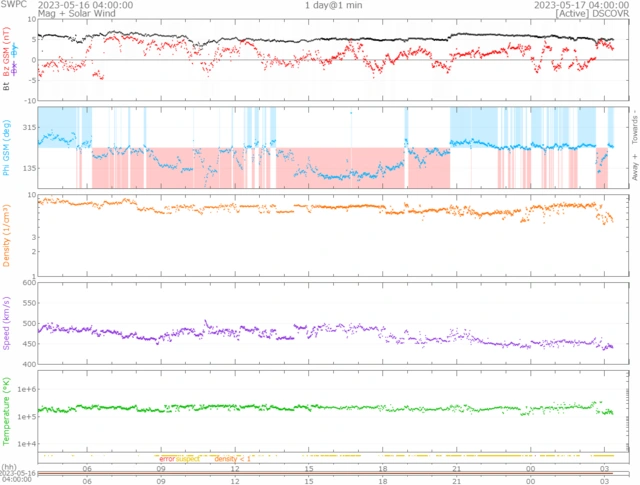Click the 'density < 1' legend entry

click(232, 458)
